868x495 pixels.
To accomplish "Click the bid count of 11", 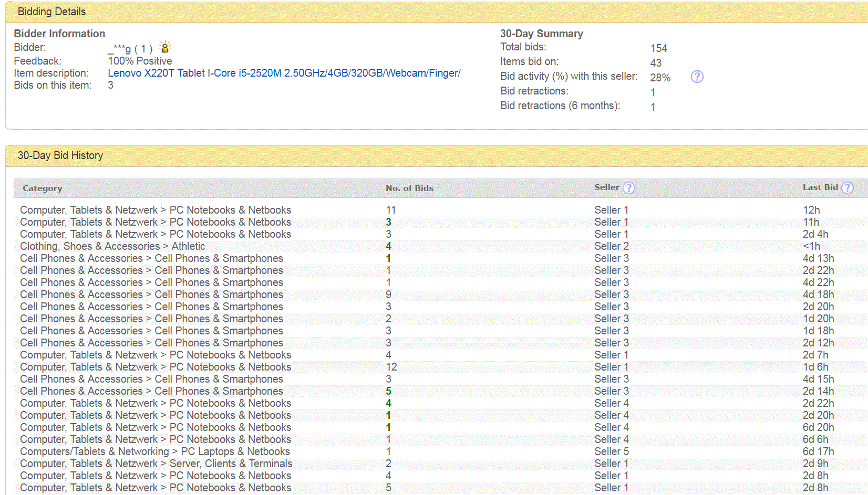I will point(391,210).
